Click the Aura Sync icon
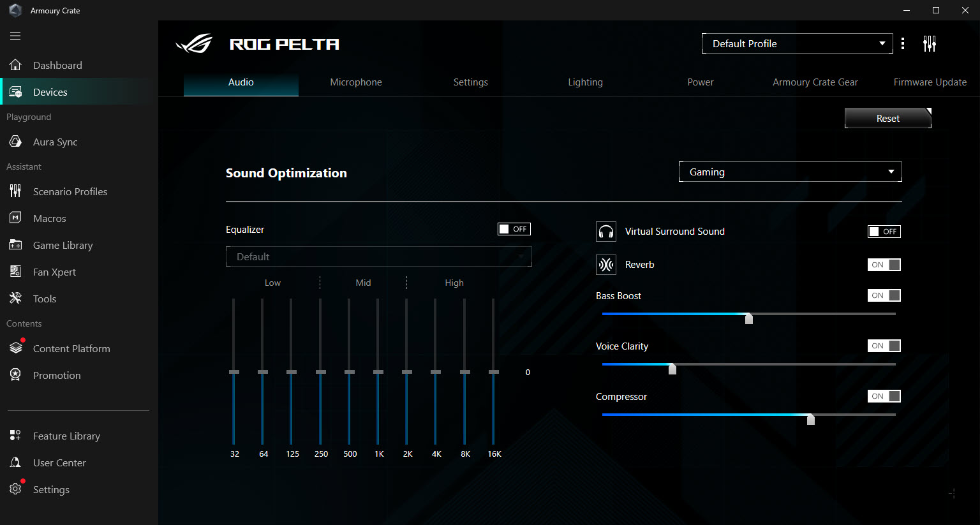980x525 pixels. 16,142
